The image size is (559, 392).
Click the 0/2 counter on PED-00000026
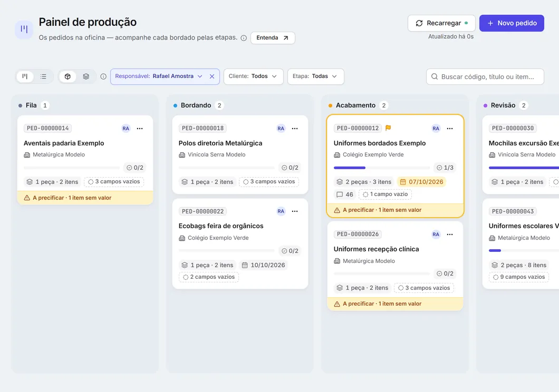[445, 274]
